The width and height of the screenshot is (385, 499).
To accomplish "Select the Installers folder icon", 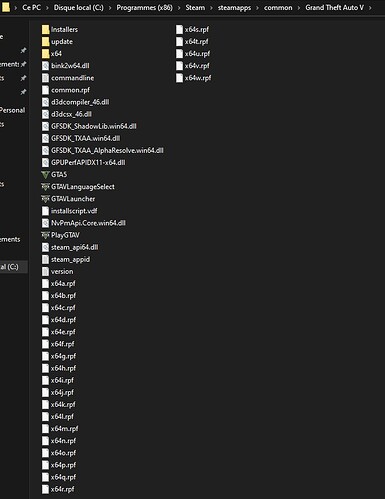I will [46, 30].
